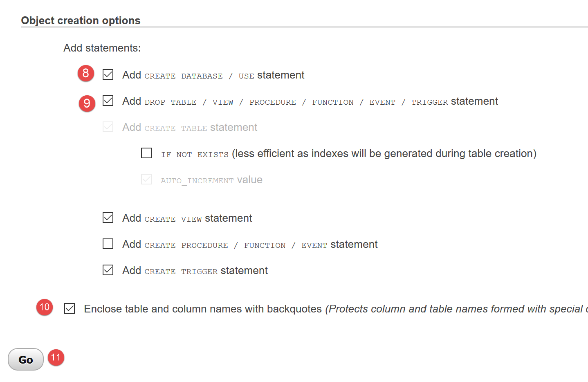The image size is (588, 382).
Task: Uncheck the enclose names with backquotes checkbox
Action: pyautogui.click(x=70, y=308)
